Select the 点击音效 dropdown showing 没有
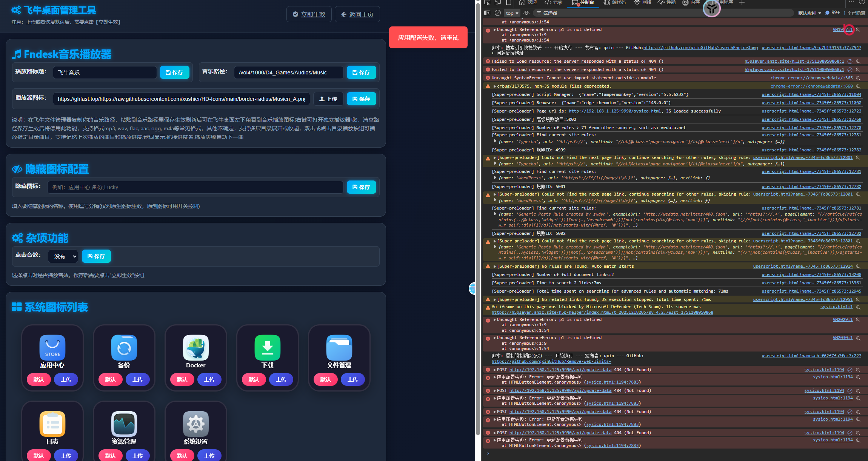Image resolution: width=868 pixels, height=461 pixels. (63, 256)
